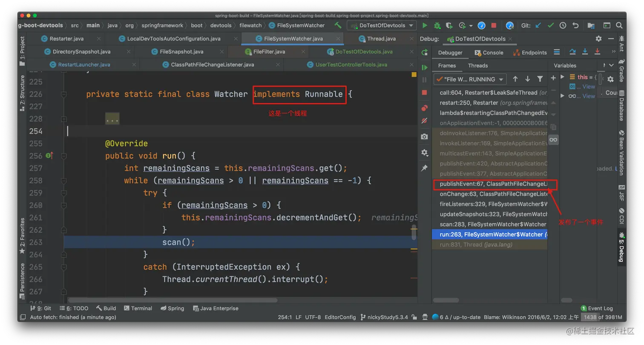This screenshot has height=345, width=644.
Task: Click breakpoint gutter at line 256
Action: click(49, 156)
